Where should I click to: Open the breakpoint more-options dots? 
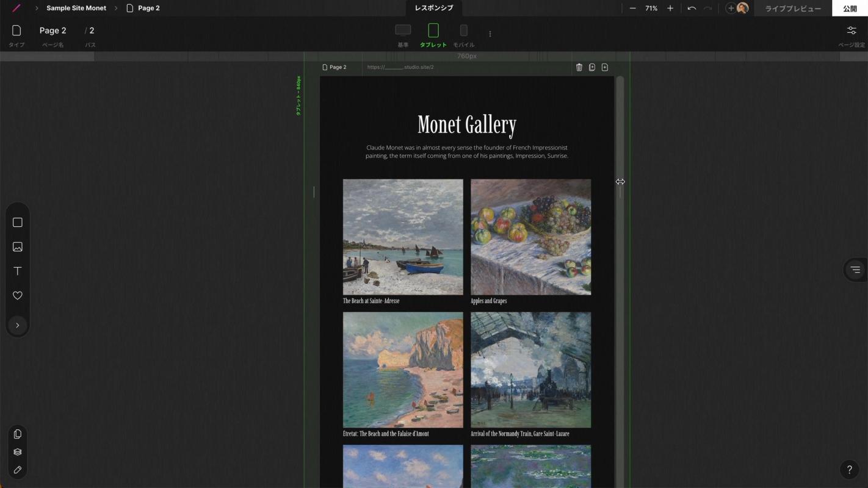490,34
